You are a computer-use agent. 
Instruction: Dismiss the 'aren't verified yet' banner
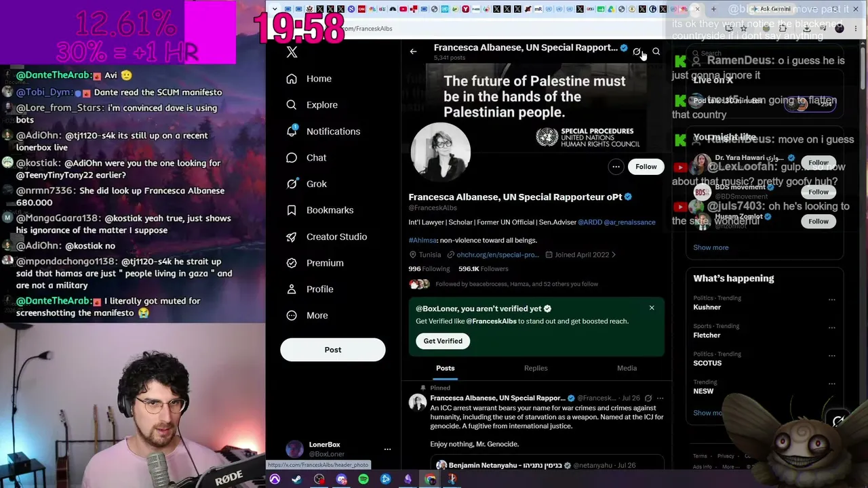pos(652,308)
